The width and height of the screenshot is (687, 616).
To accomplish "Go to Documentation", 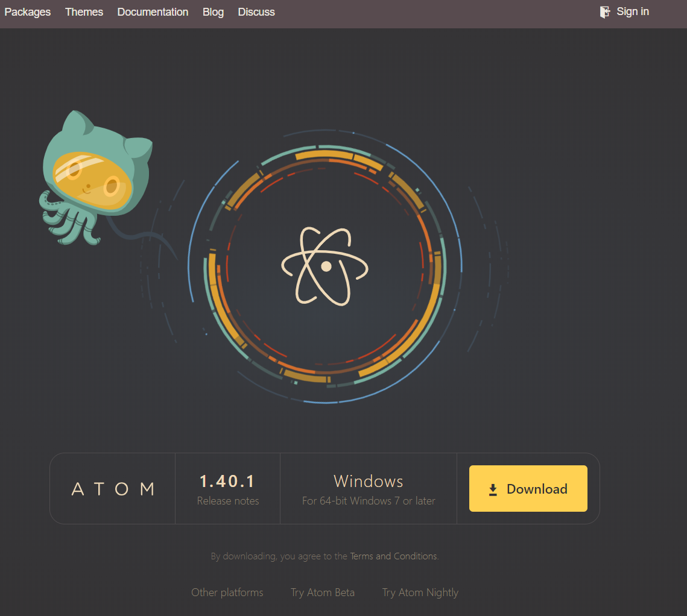I will click(x=153, y=12).
